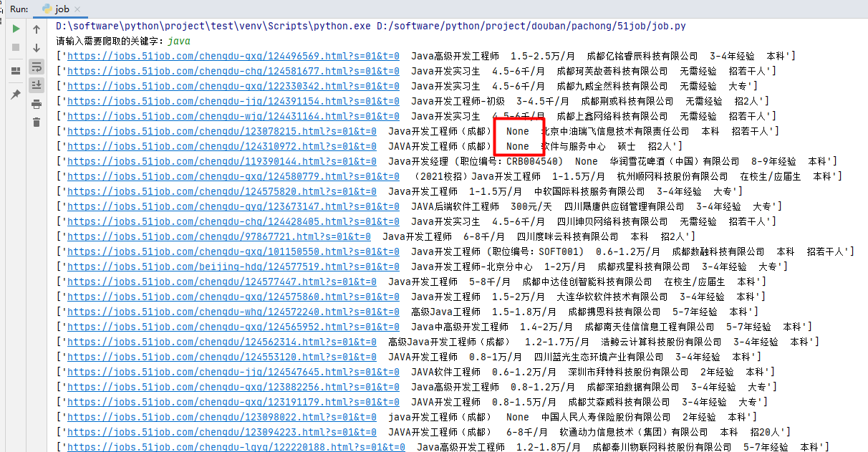The width and height of the screenshot is (868, 452).
Task: Select the job run tab
Action: (x=56, y=9)
